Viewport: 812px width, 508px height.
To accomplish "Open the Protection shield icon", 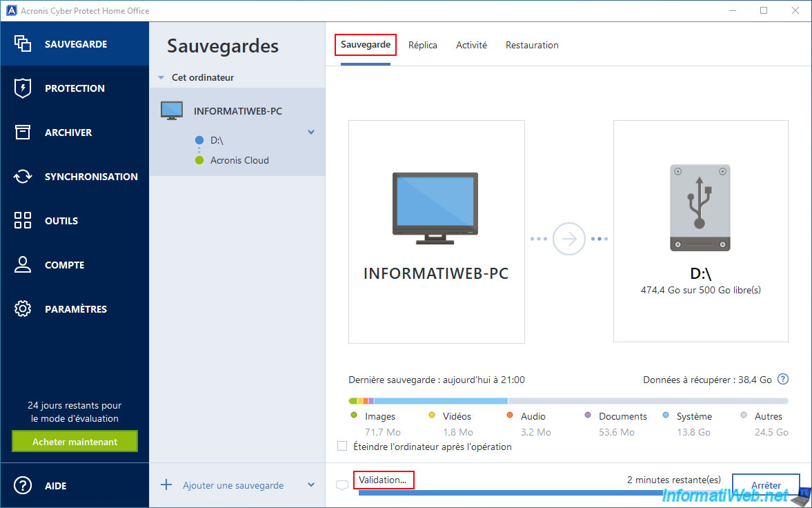I will point(23,88).
